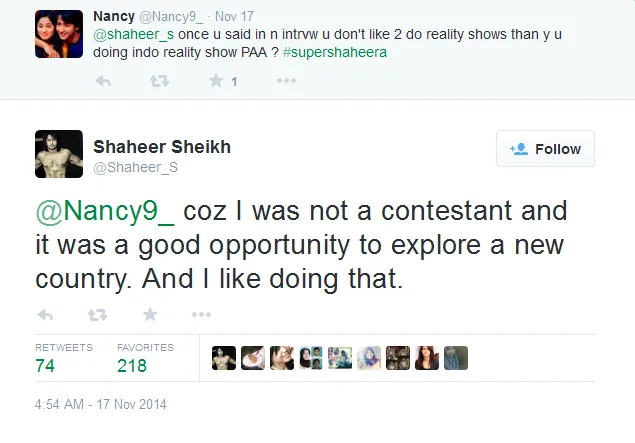This screenshot has height=443, width=635.
Task: Retweet Shaheer Sheikh's tweet
Action: click(97, 314)
